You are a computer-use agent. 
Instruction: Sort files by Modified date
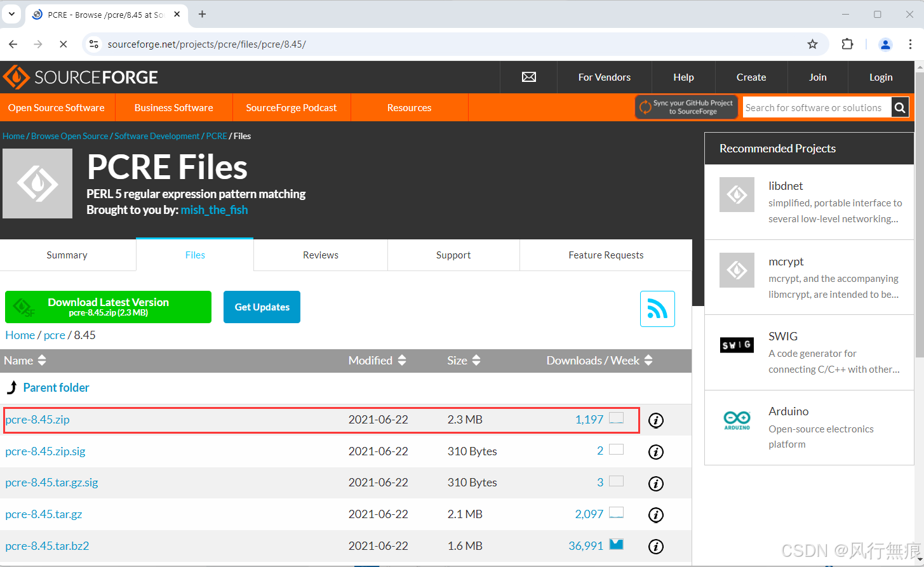tap(377, 360)
